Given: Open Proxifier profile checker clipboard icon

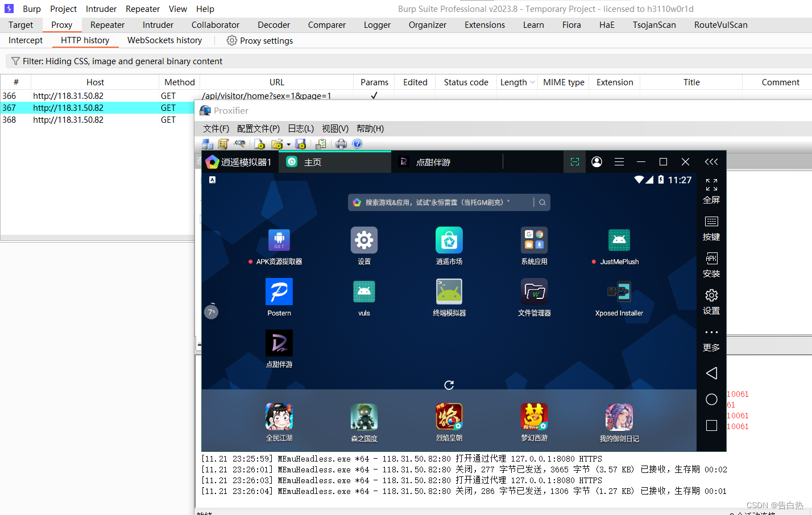Looking at the screenshot, I should [x=321, y=144].
